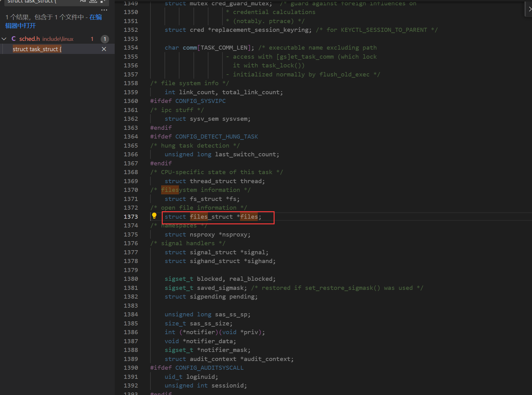This screenshot has width=532, height=395.
Task: Click '*replacement_session_keyring' on line 1352
Action: [258, 30]
